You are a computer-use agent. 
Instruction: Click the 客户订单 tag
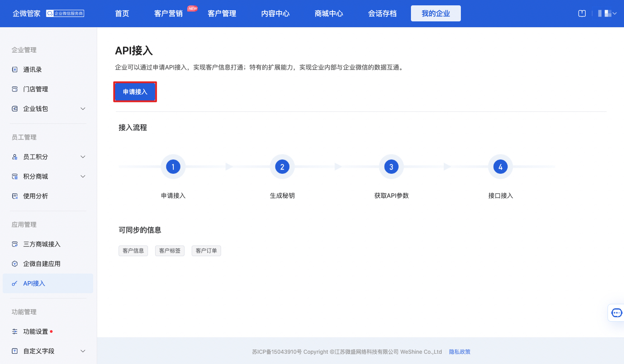point(206,250)
